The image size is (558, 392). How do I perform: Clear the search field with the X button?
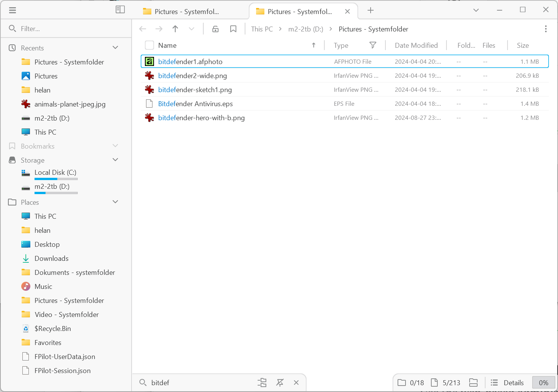coord(296,383)
